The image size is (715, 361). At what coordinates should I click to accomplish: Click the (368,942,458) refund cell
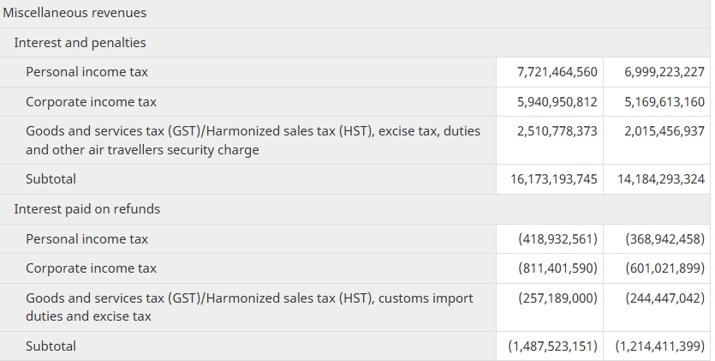point(657,239)
